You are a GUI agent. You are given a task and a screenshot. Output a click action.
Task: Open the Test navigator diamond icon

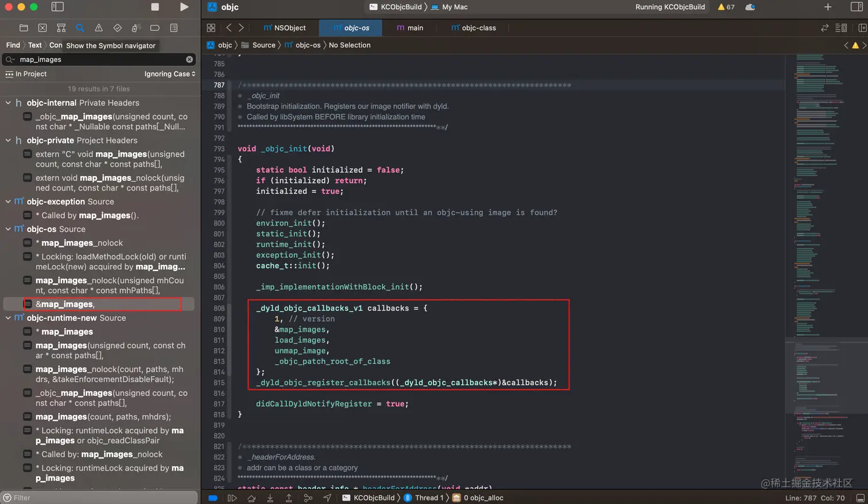(118, 28)
